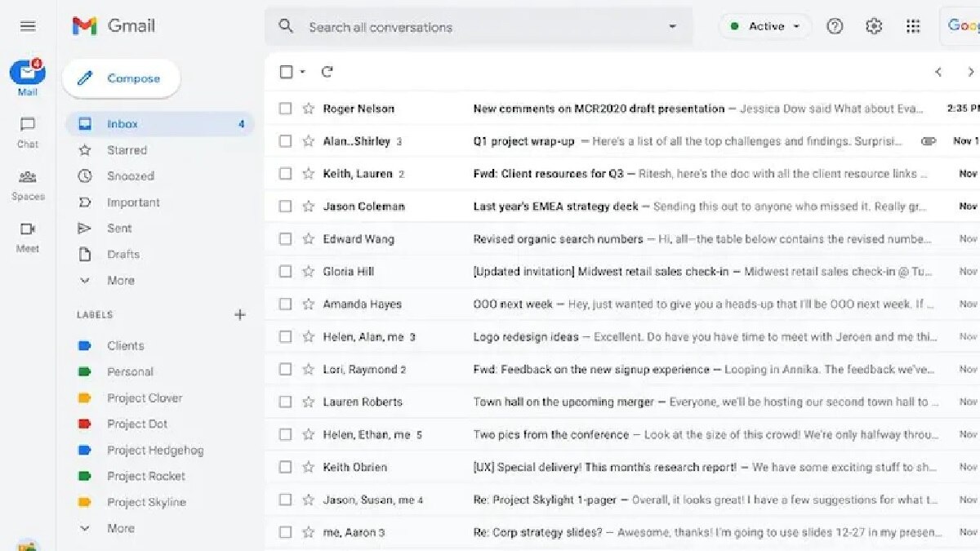Open the attachment on Q1 project wrap-up
Screen dimensions: 980x551
(x=928, y=140)
